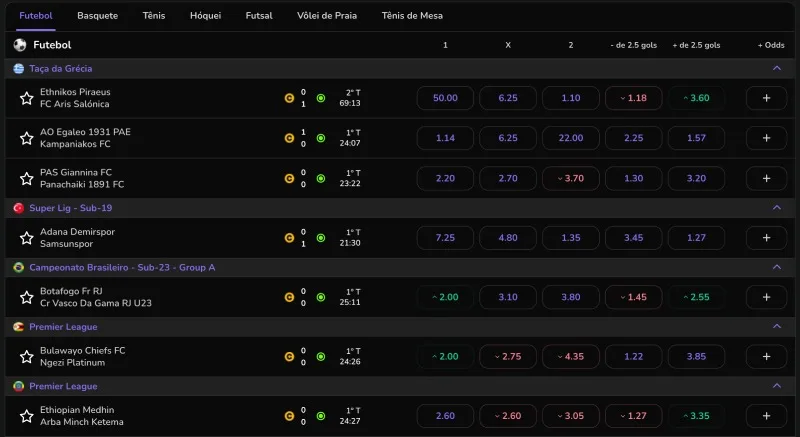Toggle favorite star for AO Egaleo match
The width and height of the screenshot is (800, 437).
(27, 138)
